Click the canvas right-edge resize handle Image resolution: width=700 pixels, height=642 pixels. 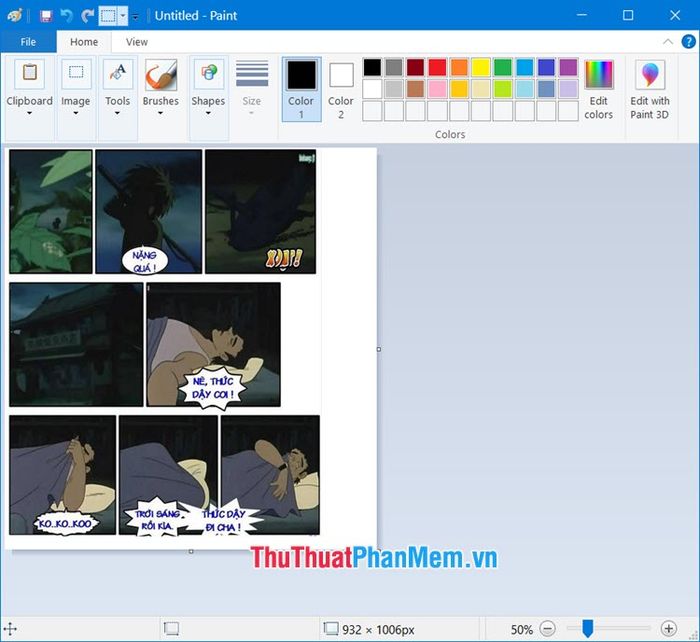pos(379,349)
